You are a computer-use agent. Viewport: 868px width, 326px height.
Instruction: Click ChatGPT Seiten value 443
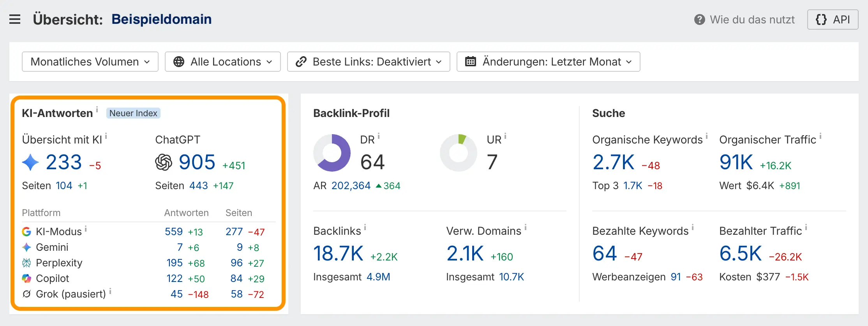(199, 186)
